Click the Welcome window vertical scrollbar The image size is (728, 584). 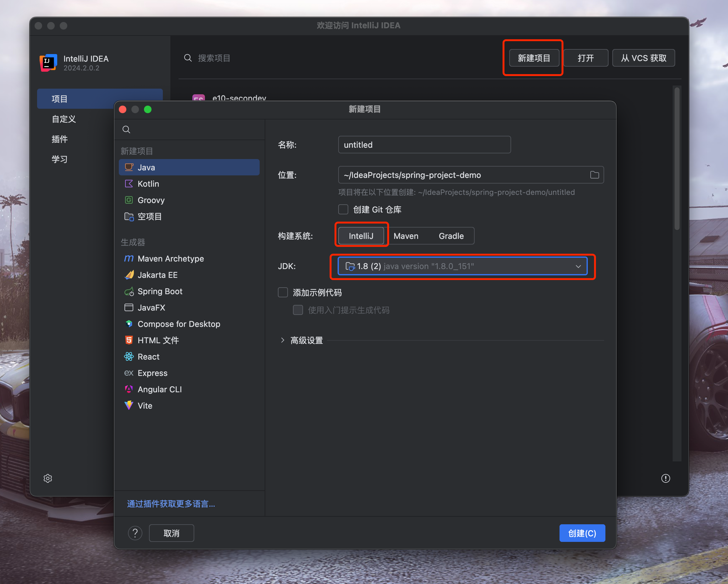(677, 159)
